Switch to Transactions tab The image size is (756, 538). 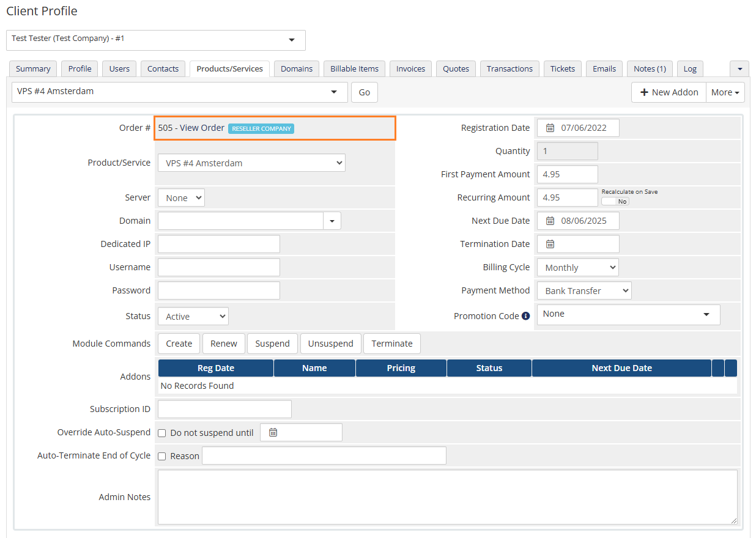coord(510,68)
